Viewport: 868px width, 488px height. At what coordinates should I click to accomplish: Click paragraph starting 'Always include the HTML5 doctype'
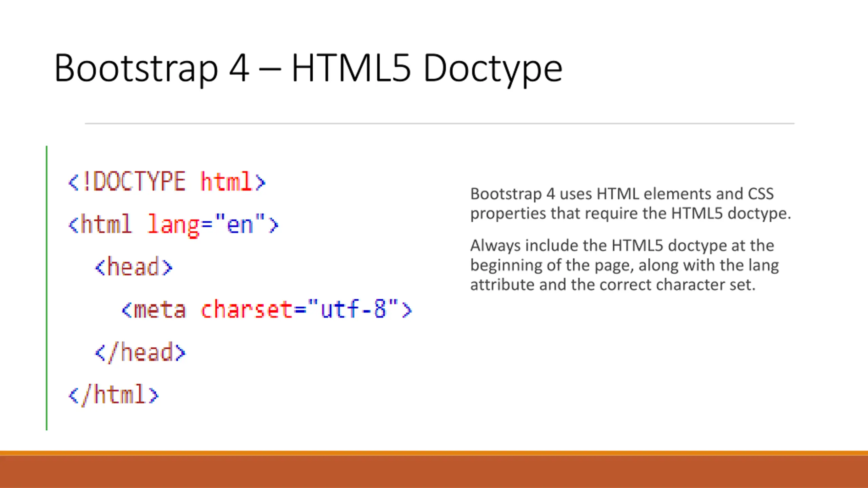click(x=625, y=265)
